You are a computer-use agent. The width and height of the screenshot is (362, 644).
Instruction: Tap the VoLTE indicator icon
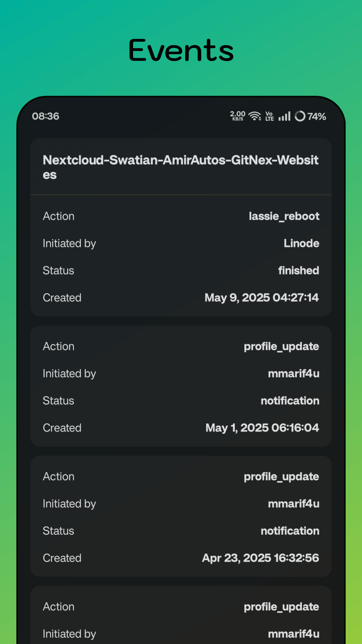point(269,116)
